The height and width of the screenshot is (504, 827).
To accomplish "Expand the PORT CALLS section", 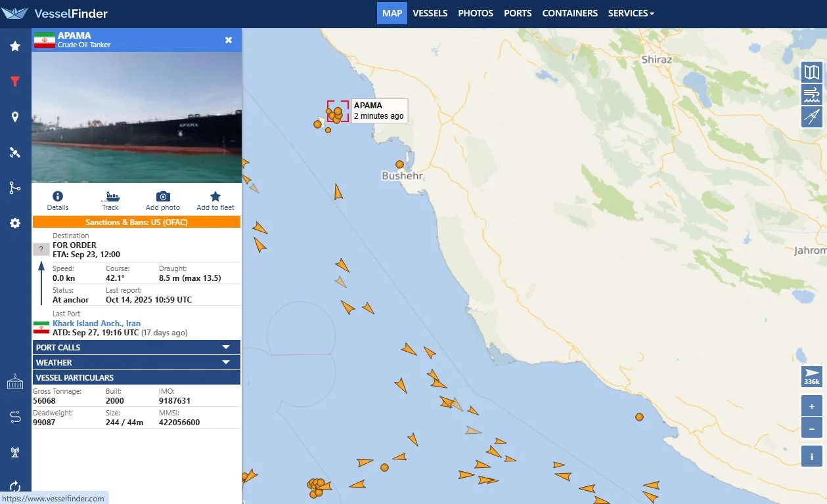I will tap(137, 348).
